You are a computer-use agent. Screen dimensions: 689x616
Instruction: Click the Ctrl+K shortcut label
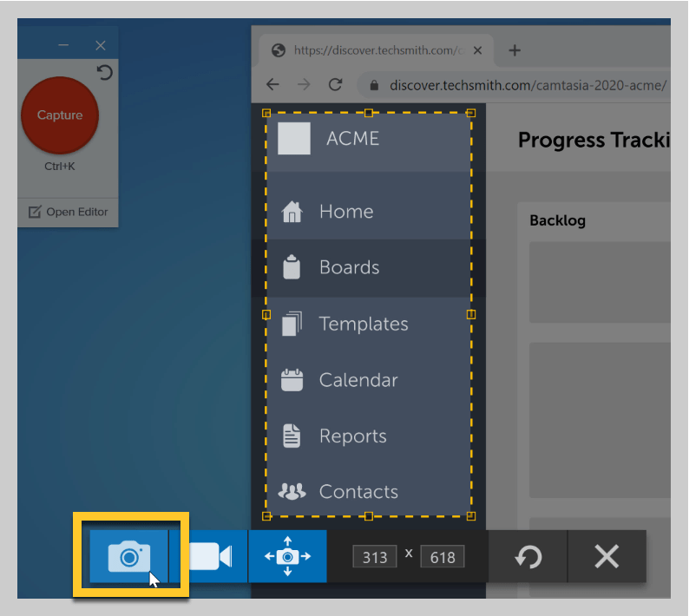[x=60, y=167]
